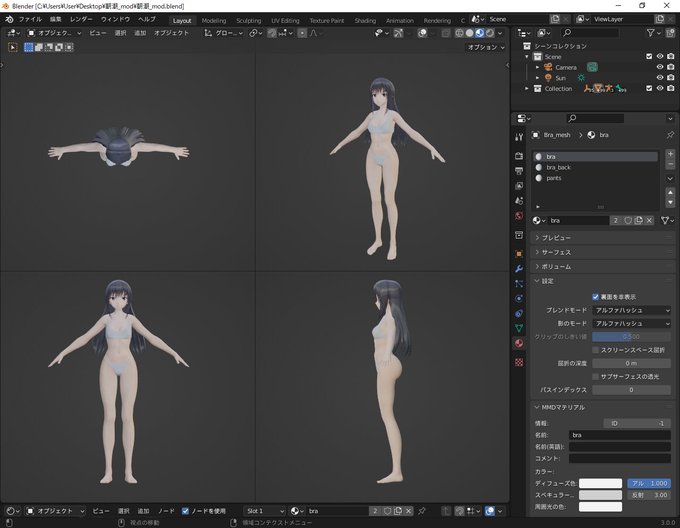Open the Help menu

[147, 20]
